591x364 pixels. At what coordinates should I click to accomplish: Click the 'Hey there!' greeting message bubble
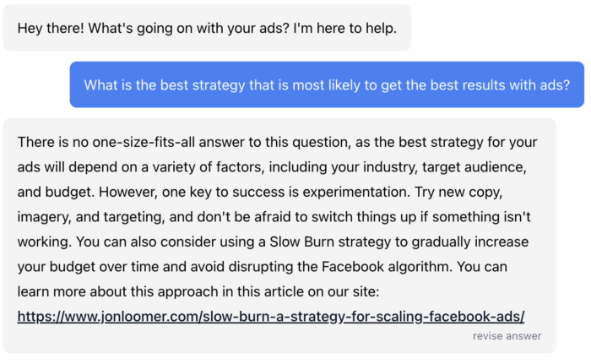pyautogui.click(x=207, y=28)
